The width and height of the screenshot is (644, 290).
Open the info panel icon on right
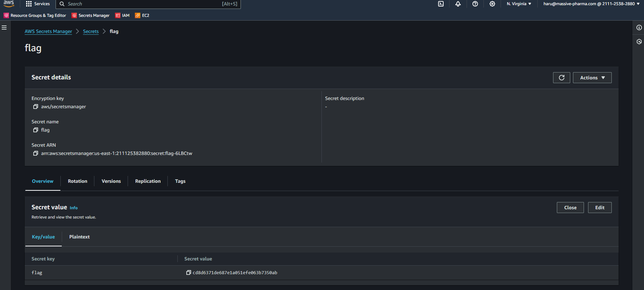click(639, 27)
